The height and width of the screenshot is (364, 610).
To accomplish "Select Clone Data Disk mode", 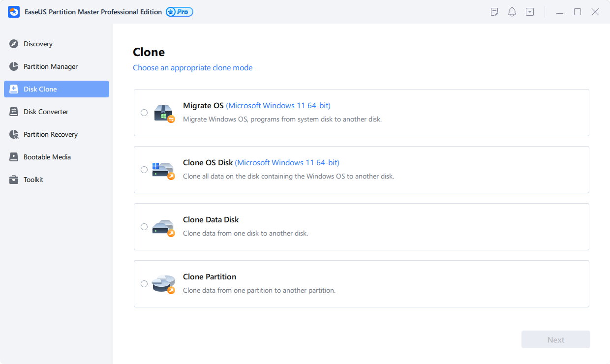I will pyautogui.click(x=144, y=227).
